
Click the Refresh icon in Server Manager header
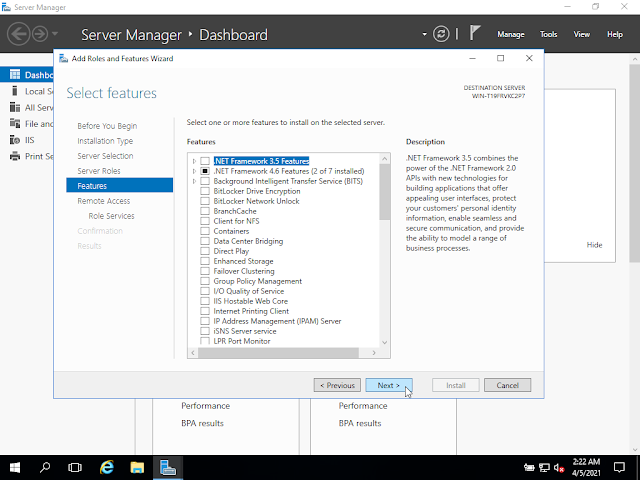pyautogui.click(x=441, y=34)
